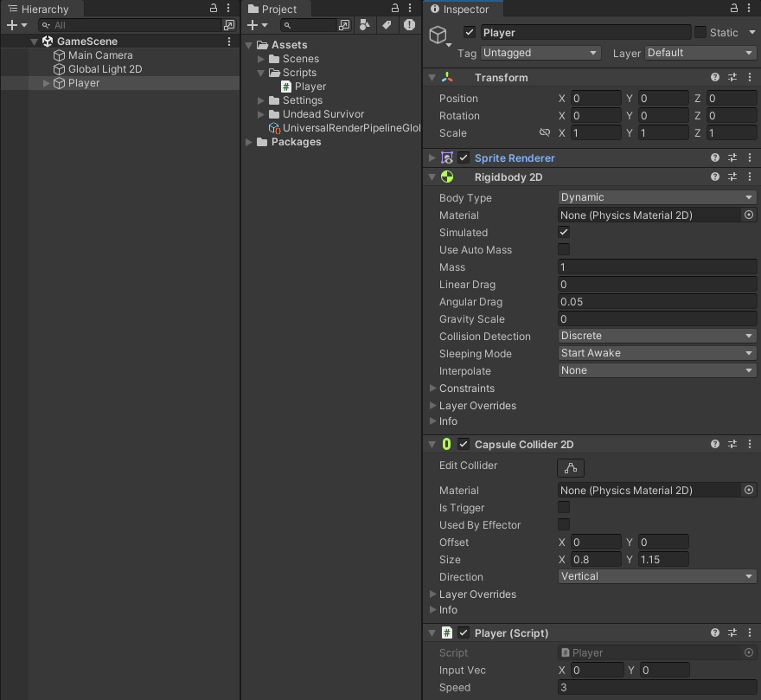Uncheck Simulated on Rigidbody 2D
This screenshot has width=761, height=700.
click(564, 232)
